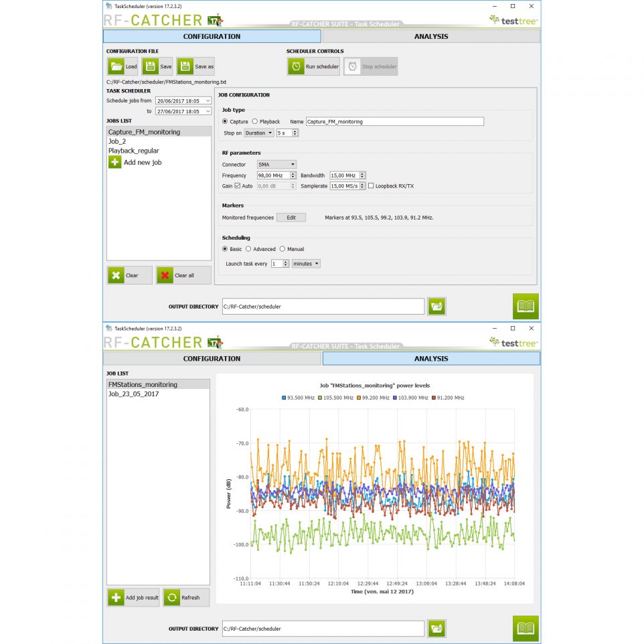The image size is (644, 644).
Task: Refresh the analysis job results
Action: (x=185, y=597)
